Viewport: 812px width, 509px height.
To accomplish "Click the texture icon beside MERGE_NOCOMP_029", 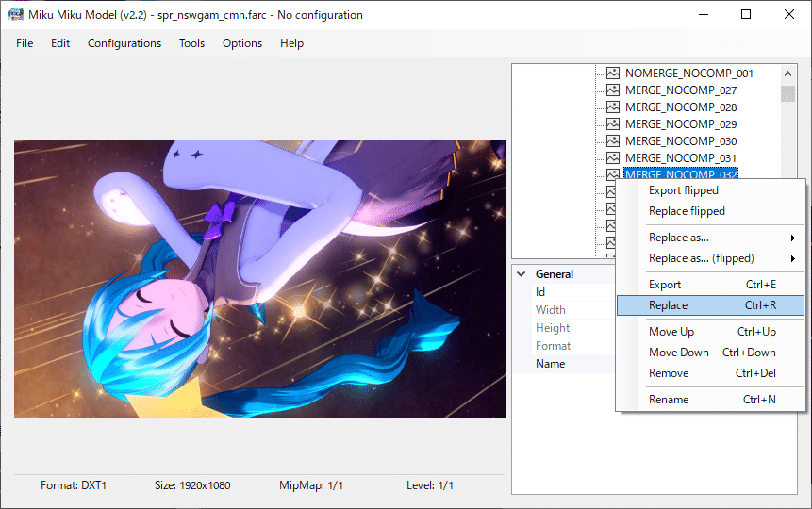I will 613,124.
